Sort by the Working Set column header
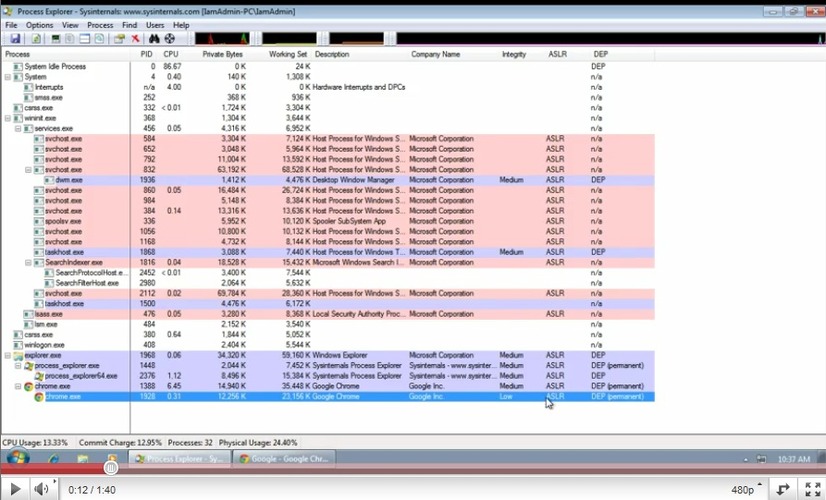The image size is (826, 500). point(288,54)
